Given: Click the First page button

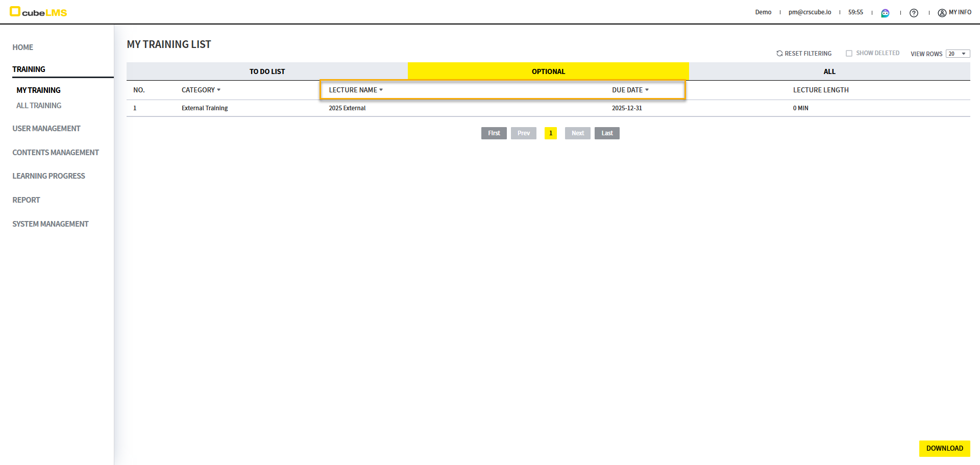Looking at the screenshot, I should [x=494, y=133].
